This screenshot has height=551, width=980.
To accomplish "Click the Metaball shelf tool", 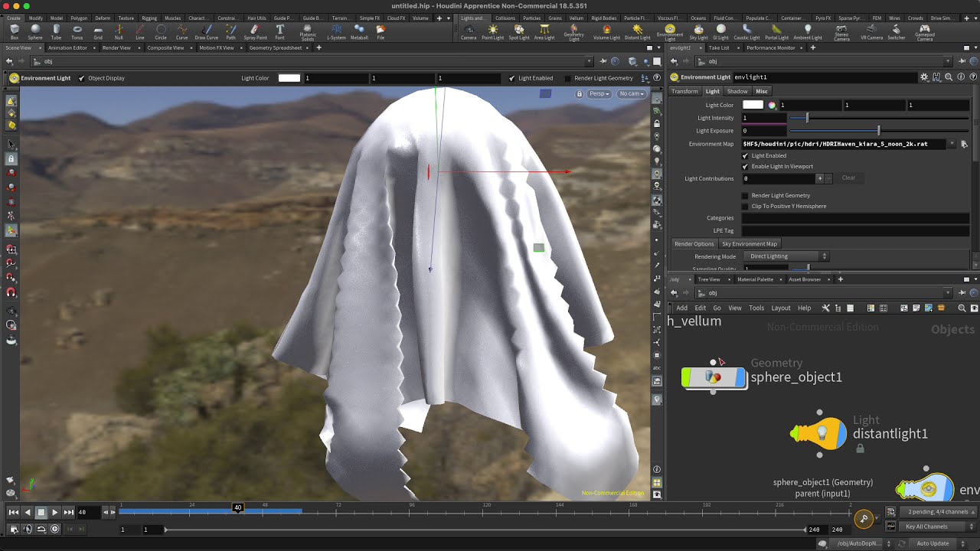I will 358,32.
